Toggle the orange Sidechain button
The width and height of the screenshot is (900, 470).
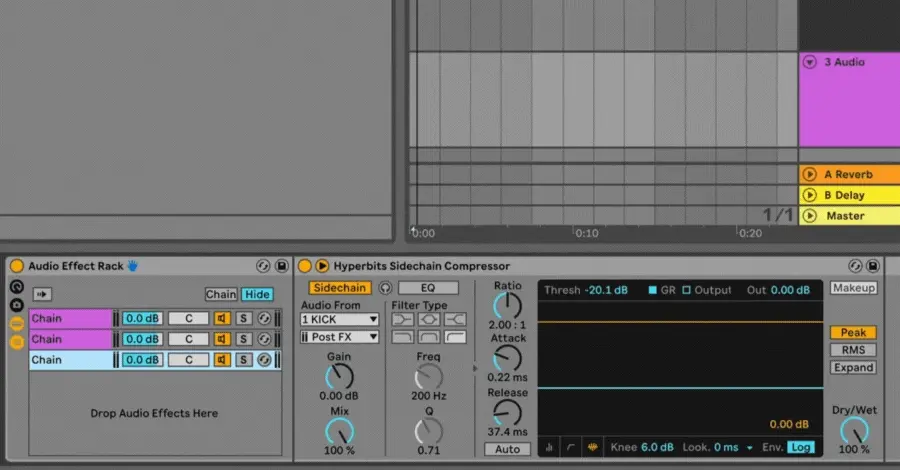340,288
